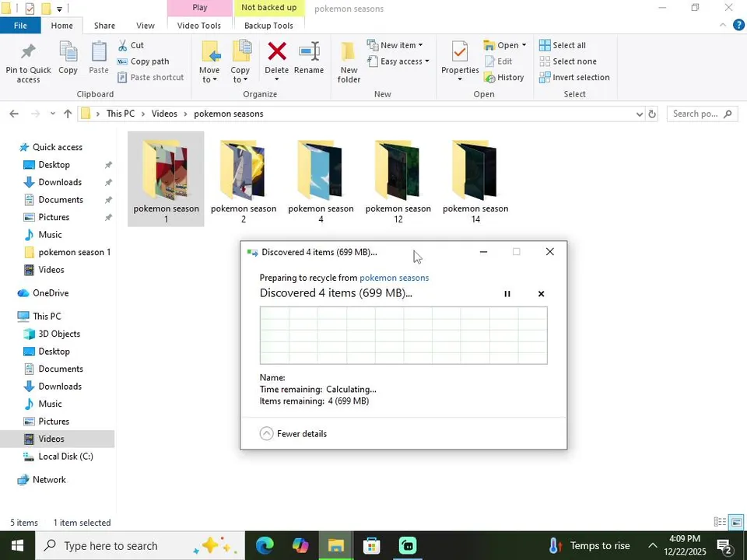Click the red Delete X icon
747x560 pixels.
pos(277,51)
